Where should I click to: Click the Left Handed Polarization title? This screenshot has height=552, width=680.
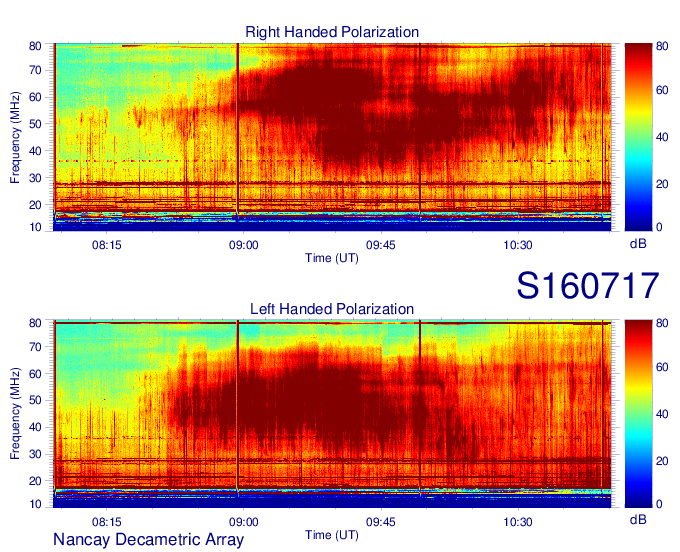332,309
